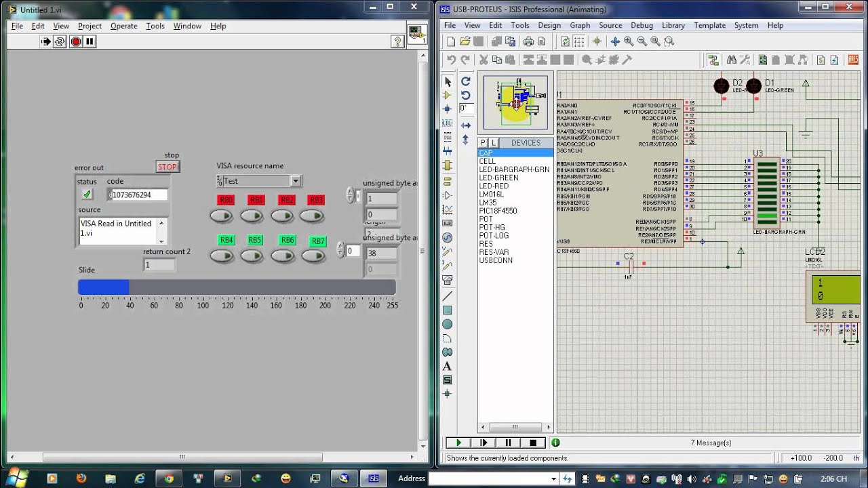Click Open Design folder icon in ISIS
The image size is (868, 488).
click(465, 41)
